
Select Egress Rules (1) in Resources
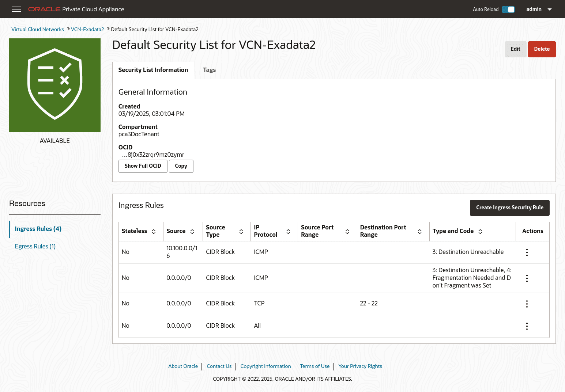[x=35, y=246]
